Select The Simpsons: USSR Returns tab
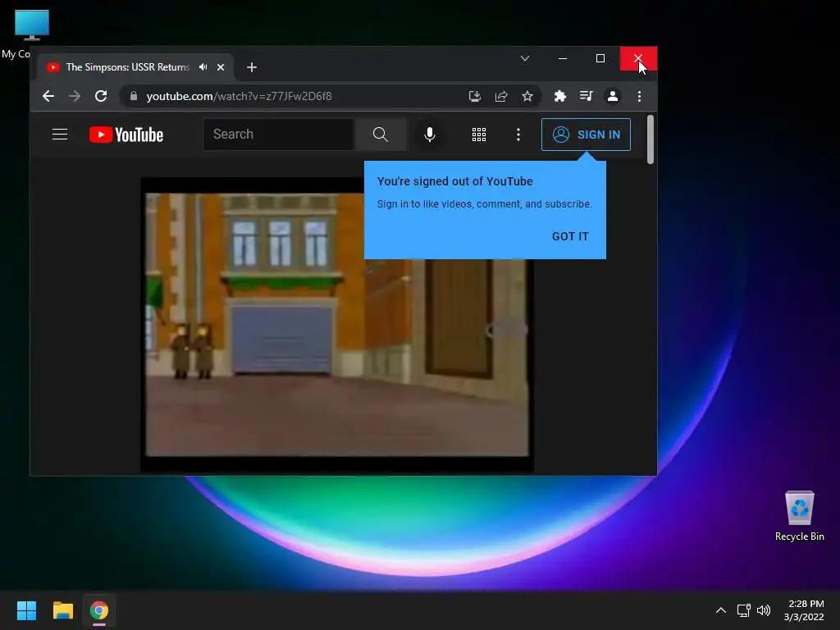840x630 pixels. (137, 67)
